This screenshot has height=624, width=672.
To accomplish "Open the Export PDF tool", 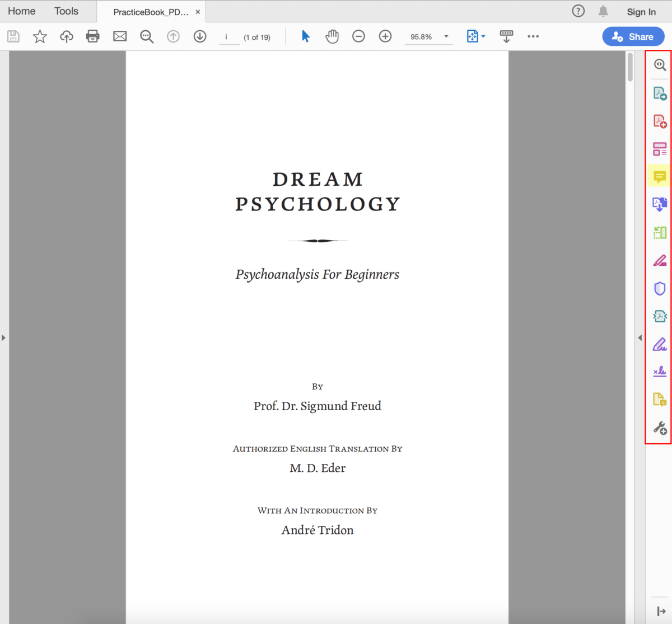I will [660, 93].
